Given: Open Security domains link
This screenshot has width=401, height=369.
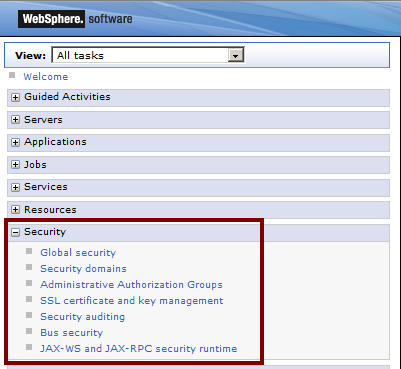Looking at the screenshot, I should (x=83, y=269).
